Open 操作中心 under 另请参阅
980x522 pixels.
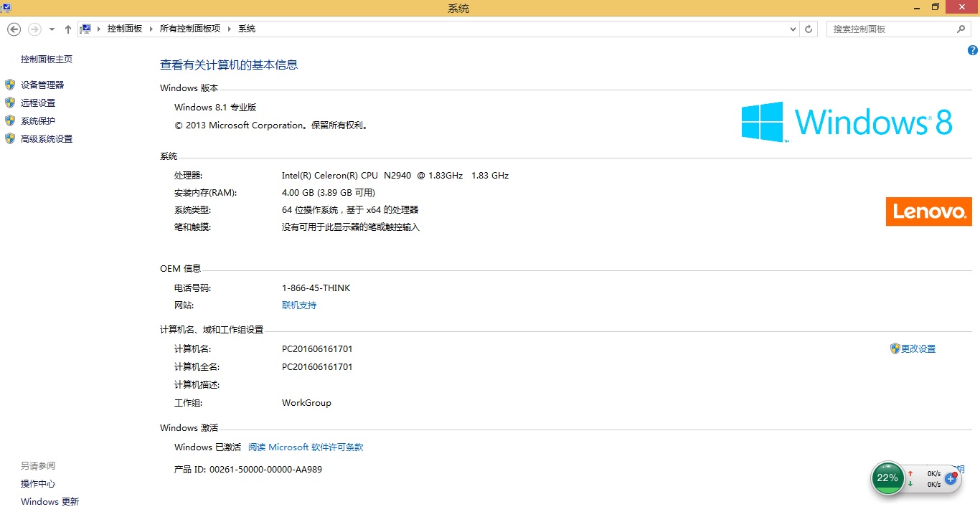(38, 484)
